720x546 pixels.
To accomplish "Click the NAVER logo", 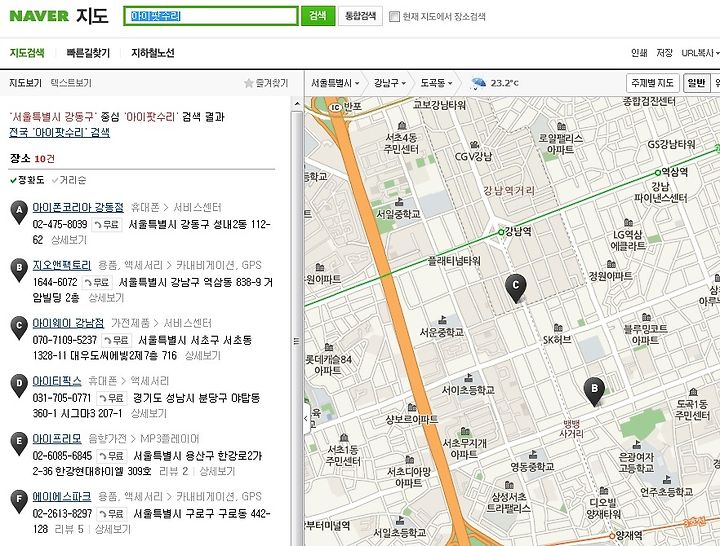I will pyautogui.click(x=39, y=16).
